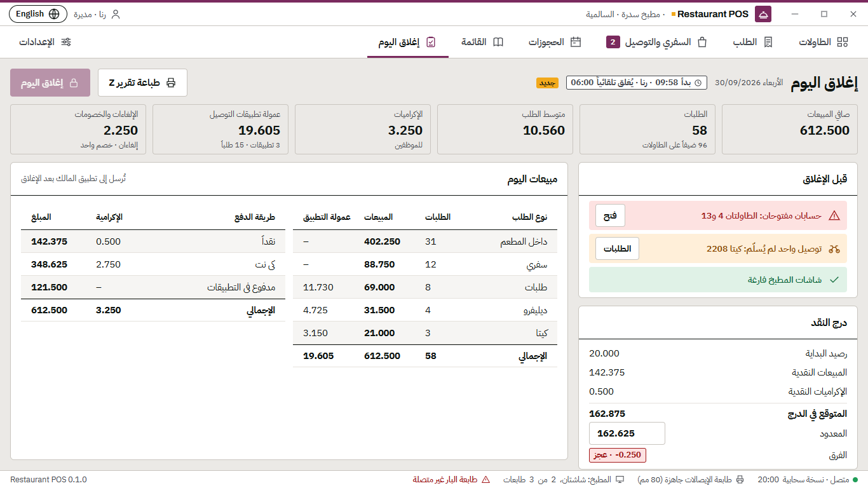
Task: Click the مدفوع في التطبيقات payment method label
Action: tap(241, 287)
